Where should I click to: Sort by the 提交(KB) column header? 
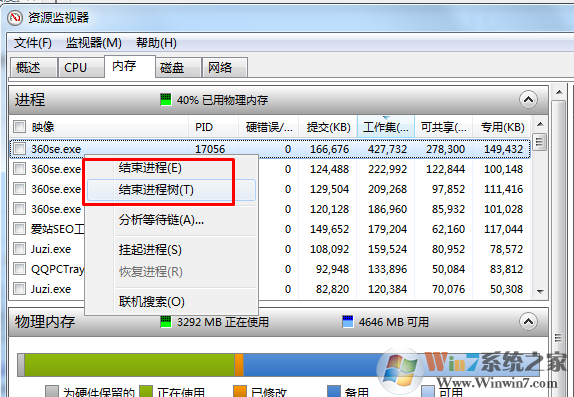[328, 127]
